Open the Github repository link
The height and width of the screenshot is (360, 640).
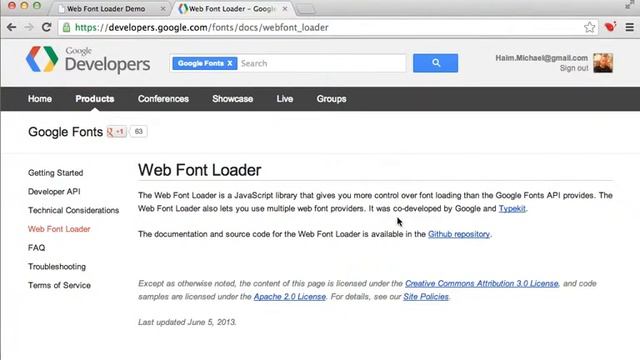click(x=459, y=234)
